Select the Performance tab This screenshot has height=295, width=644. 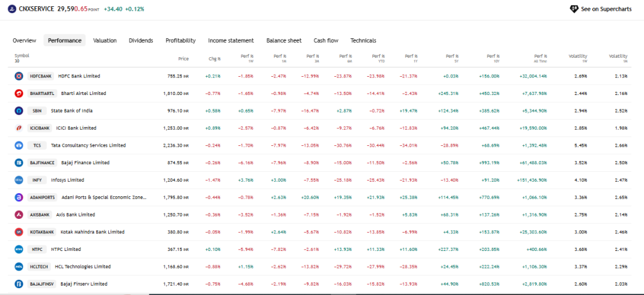point(65,40)
